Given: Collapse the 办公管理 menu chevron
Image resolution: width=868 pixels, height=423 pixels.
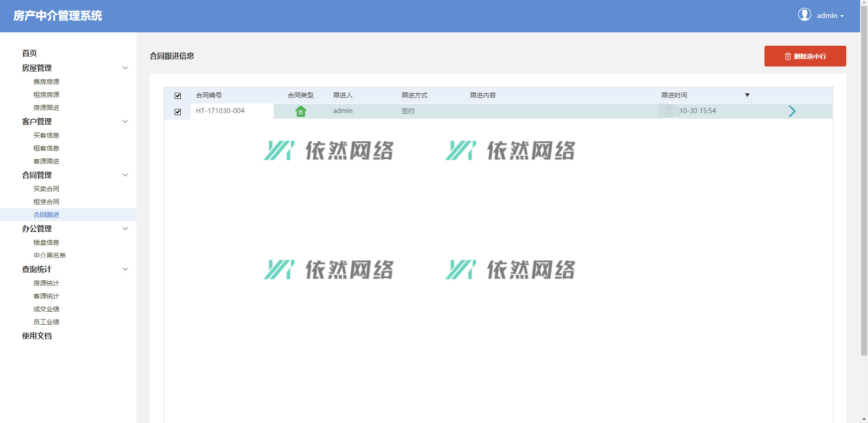Looking at the screenshot, I should point(125,229).
